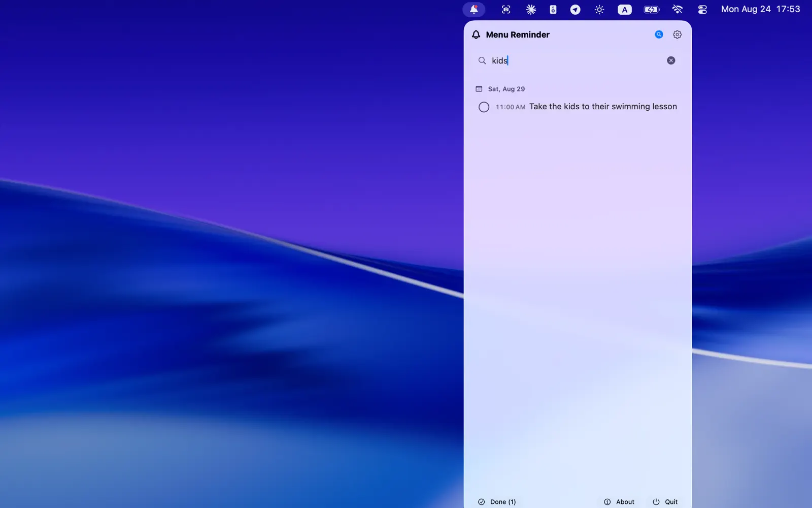This screenshot has height=508, width=812.
Task: Click the speaker device menu bar icon
Action: coord(553,9)
